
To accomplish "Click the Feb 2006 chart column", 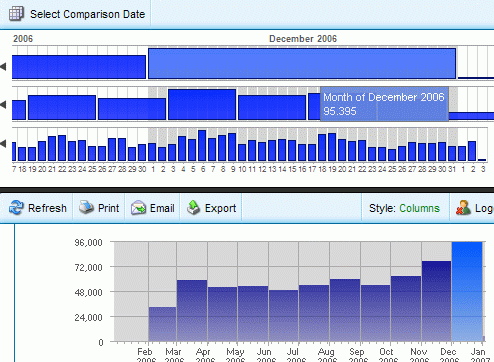I will [162, 324].
